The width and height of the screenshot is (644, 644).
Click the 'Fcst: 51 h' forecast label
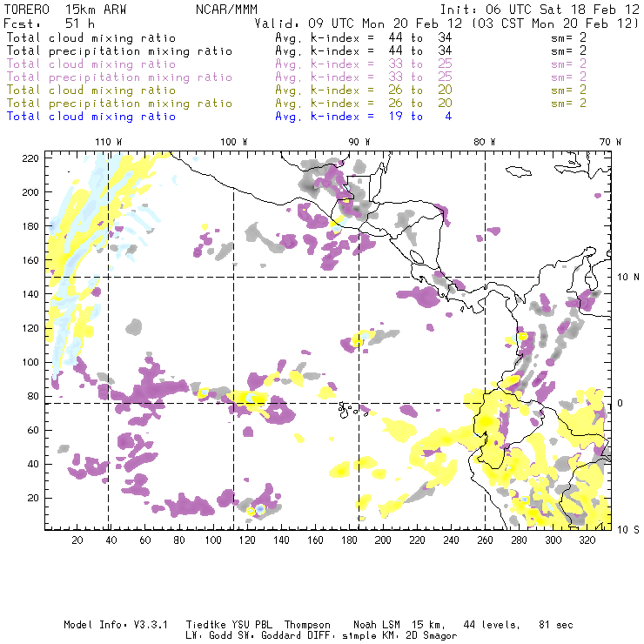tap(49, 23)
